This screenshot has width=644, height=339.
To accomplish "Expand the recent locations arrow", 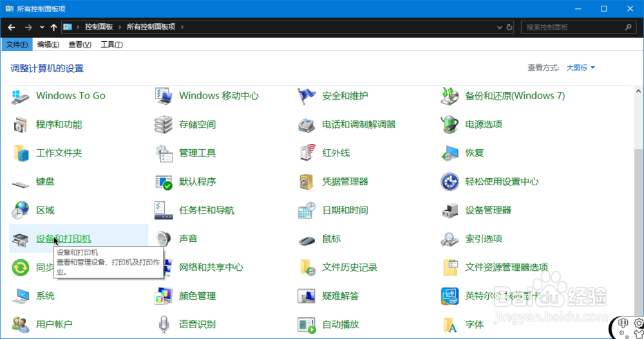I will pos(42,27).
